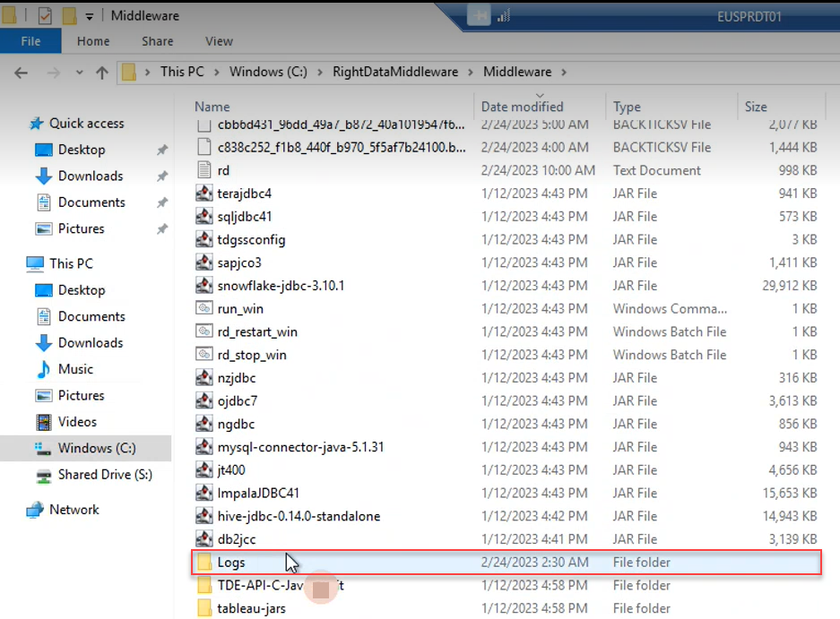Viewport: 840px width, 619px height.
Task: Sort by Size column header
Action: 756,107
